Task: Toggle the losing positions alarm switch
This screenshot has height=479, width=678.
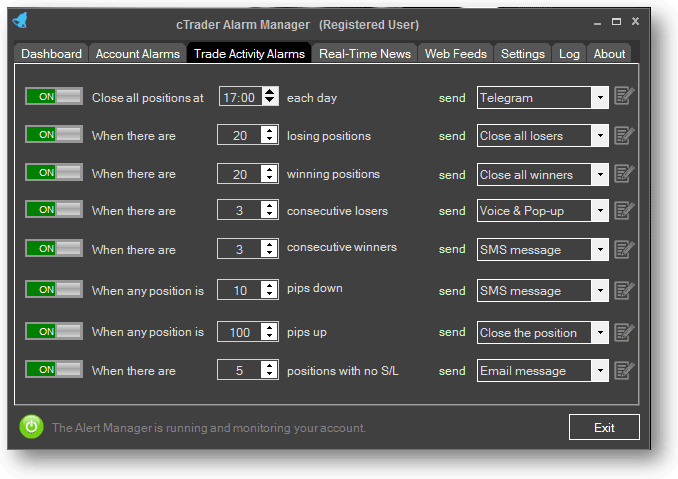Action: (x=54, y=134)
